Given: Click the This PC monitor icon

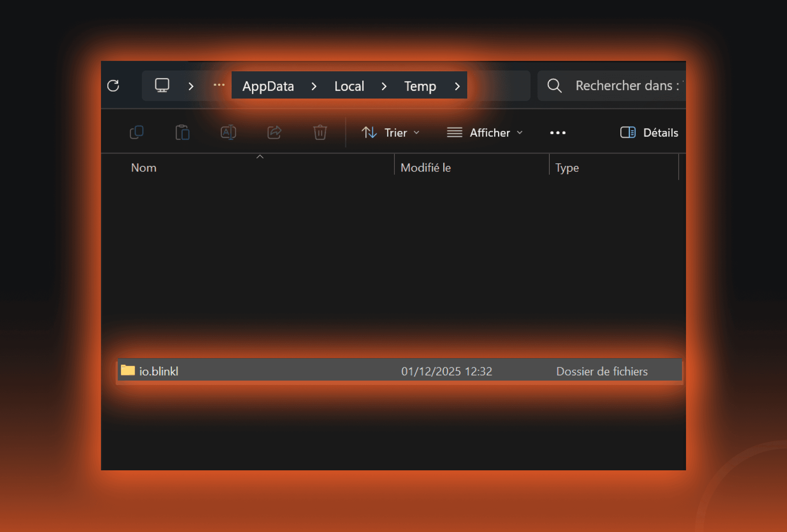Looking at the screenshot, I should click(162, 85).
